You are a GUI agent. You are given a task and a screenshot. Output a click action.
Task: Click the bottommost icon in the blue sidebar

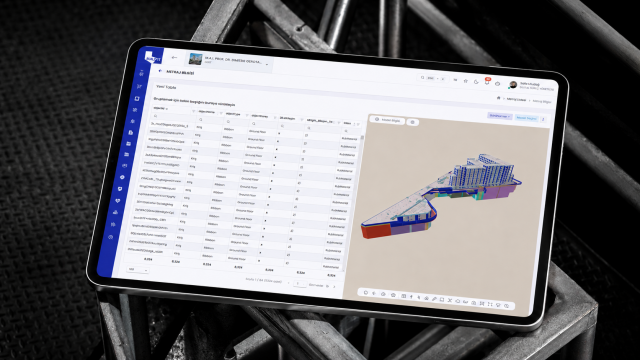[111, 237]
